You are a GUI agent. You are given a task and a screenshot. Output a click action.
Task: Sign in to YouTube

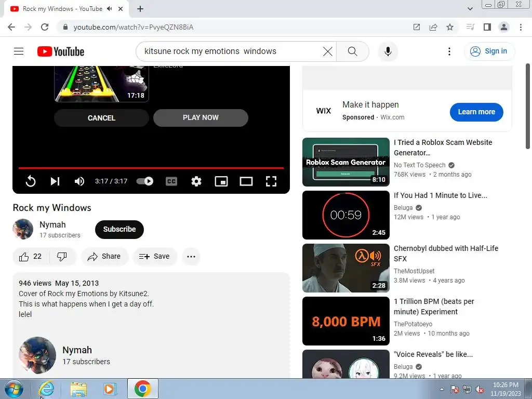[x=489, y=51]
